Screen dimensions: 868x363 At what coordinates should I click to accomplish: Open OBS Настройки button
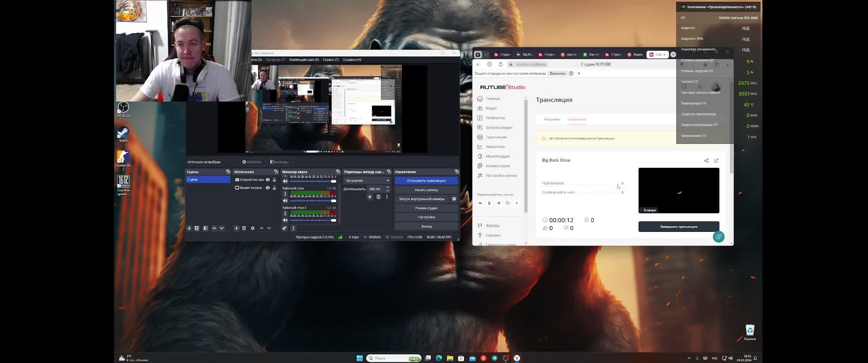coord(426,217)
